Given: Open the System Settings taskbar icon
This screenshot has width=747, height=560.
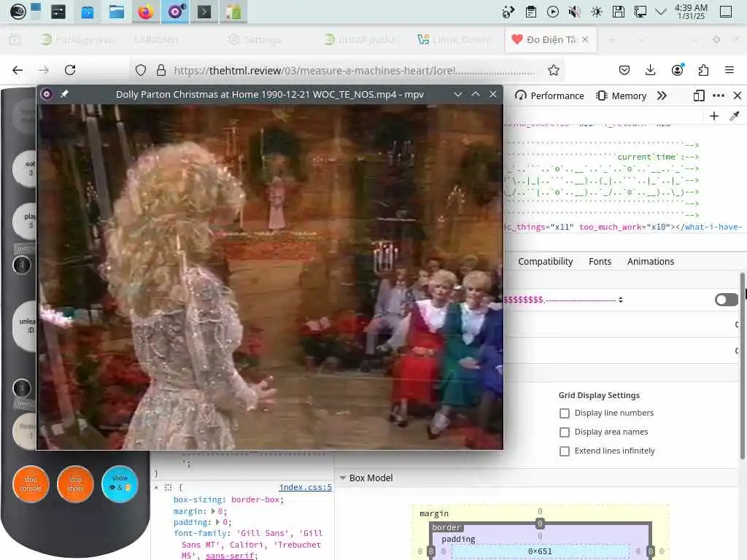Looking at the screenshot, I should pos(58,12).
